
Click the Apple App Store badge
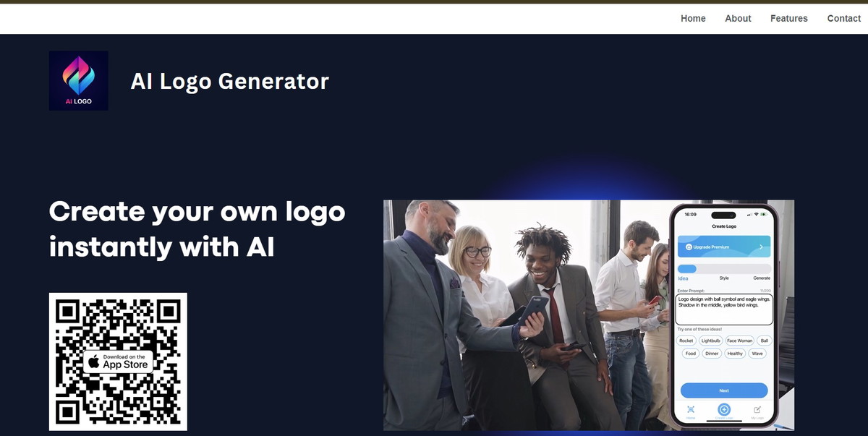point(118,362)
